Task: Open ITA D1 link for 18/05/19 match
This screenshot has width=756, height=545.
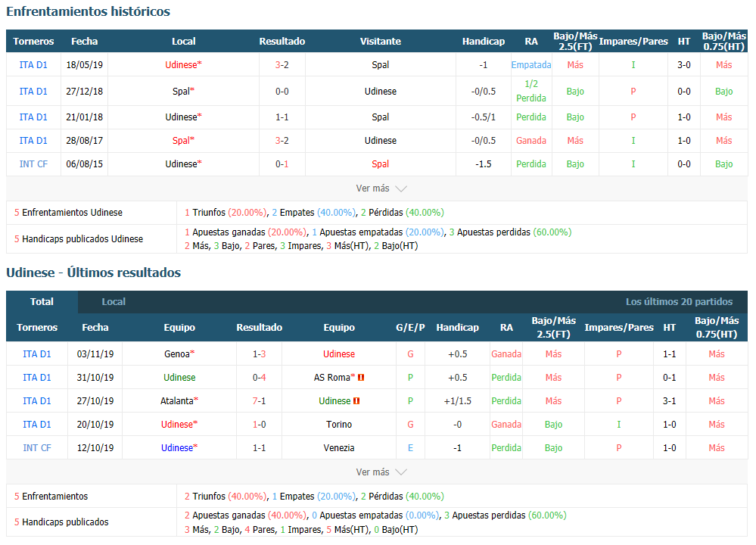Action: (33, 64)
